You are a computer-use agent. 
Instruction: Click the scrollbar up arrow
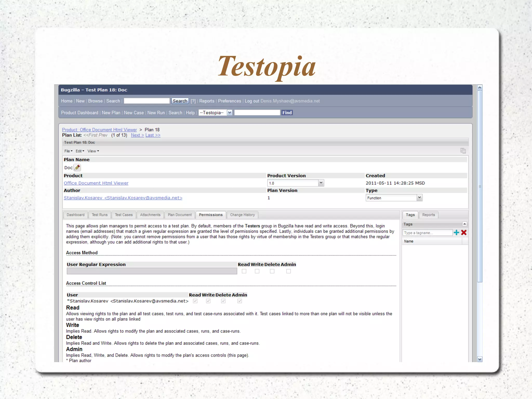[480, 88]
